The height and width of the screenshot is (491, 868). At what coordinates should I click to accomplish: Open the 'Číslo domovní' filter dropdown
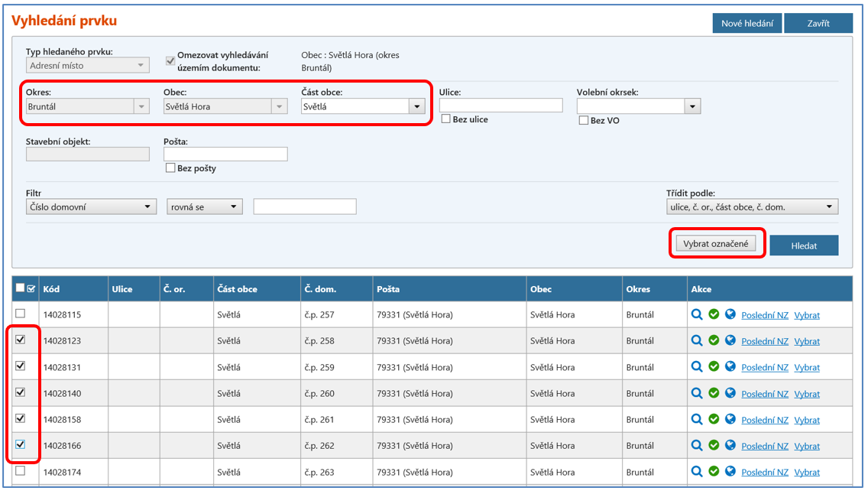[x=147, y=206]
